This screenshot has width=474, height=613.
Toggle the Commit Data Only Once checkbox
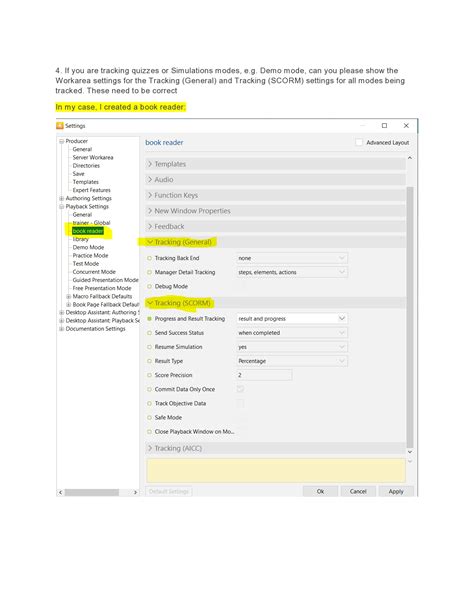(241, 389)
